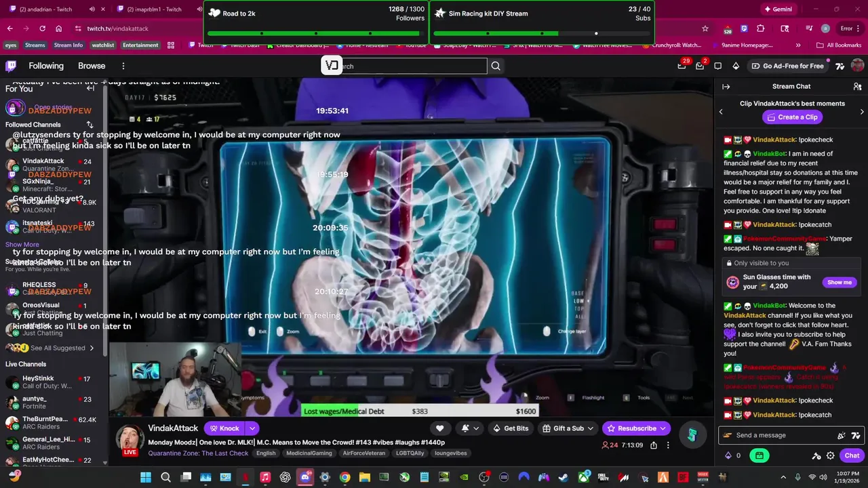Screen dimensions: 868x488
Task: Open All Bookmarks folder
Action: click(839, 45)
